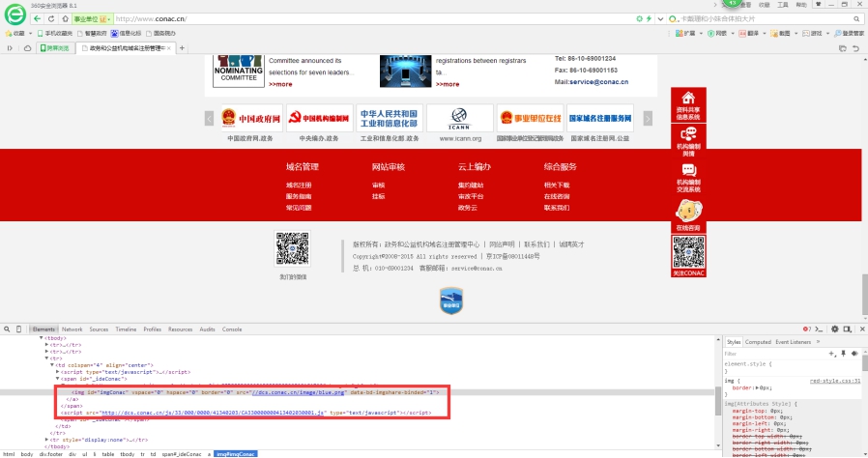The image size is (868, 458).
Task: Click the browser address bar URL field
Action: tap(374, 18)
